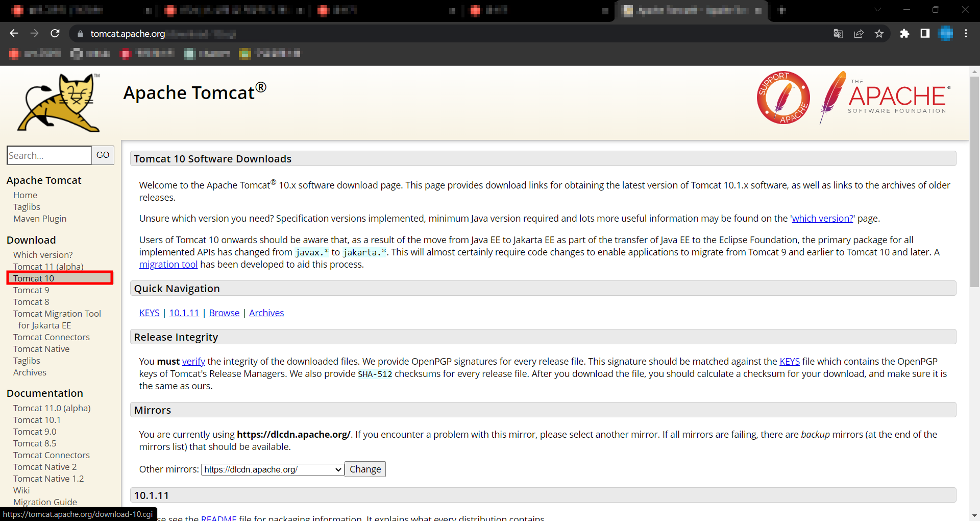Go back using the browser back arrow
980x521 pixels.
[x=14, y=33]
